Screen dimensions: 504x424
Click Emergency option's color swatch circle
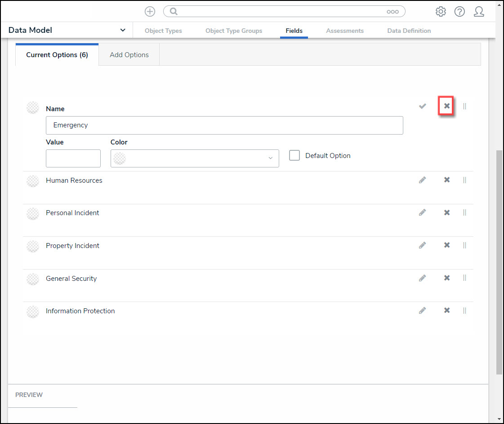coord(33,108)
